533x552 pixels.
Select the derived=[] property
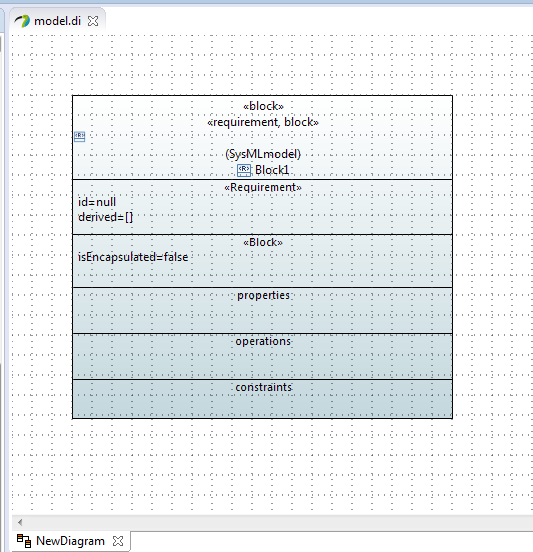(x=106, y=217)
